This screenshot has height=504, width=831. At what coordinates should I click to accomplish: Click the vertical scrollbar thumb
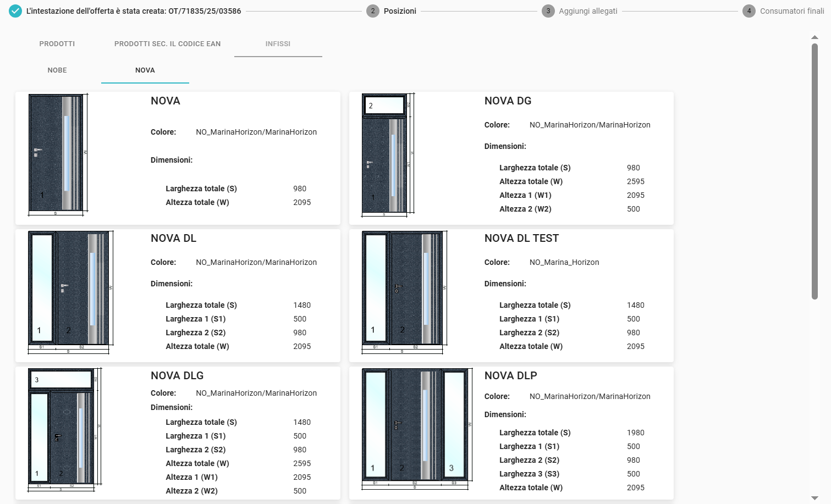(x=815, y=170)
